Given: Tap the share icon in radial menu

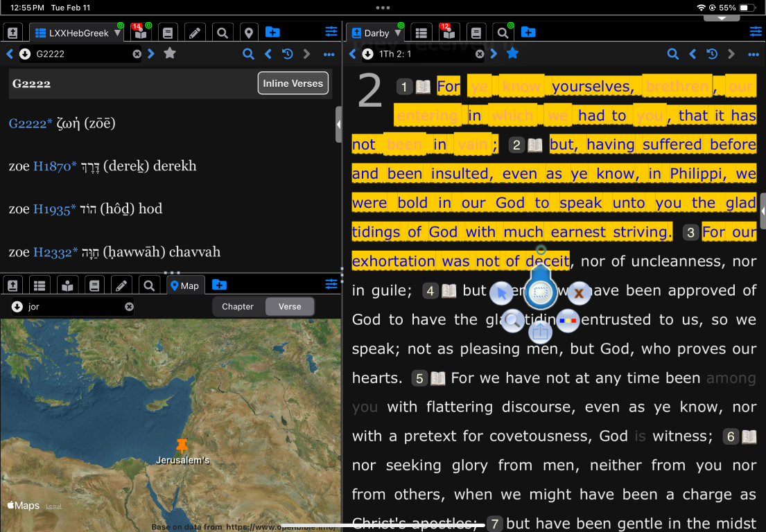Looking at the screenshot, I should coord(541,332).
